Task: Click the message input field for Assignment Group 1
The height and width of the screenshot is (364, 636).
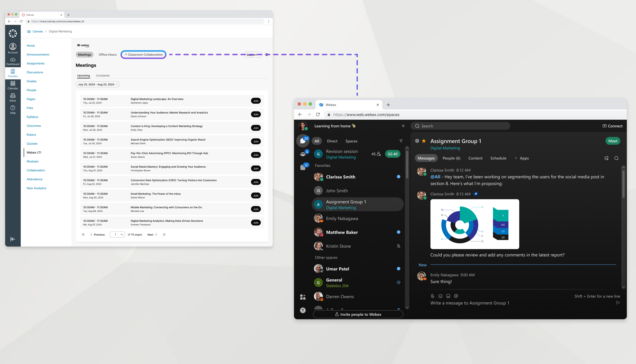Action: click(x=520, y=303)
